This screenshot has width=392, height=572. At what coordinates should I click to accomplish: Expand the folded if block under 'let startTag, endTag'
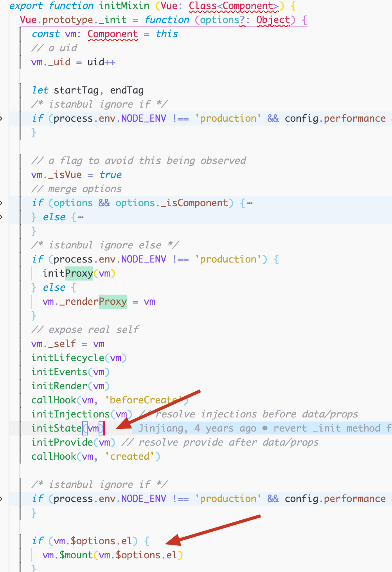pyautogui.click(x=1, y=118)
